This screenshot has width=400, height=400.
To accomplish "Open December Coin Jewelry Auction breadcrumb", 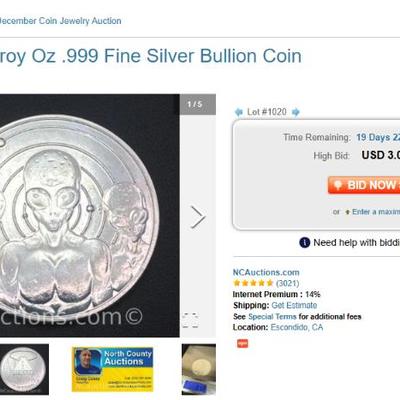I will pyautogui.click(x=60, y=21).
